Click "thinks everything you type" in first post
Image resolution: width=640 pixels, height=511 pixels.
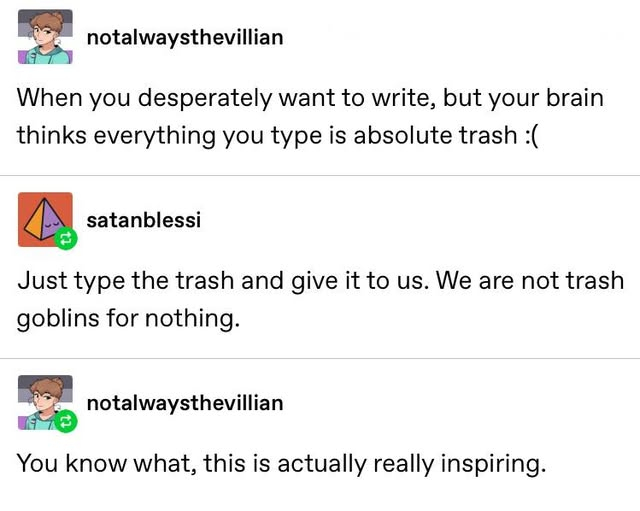[x=150, y=136]
